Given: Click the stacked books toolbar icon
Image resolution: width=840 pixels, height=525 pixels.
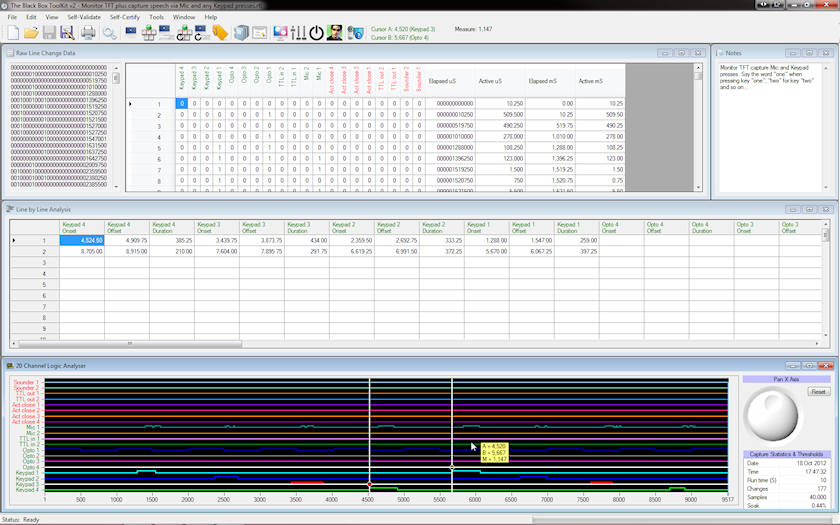Looking at the screenshot, I should (x=240, y=33).
